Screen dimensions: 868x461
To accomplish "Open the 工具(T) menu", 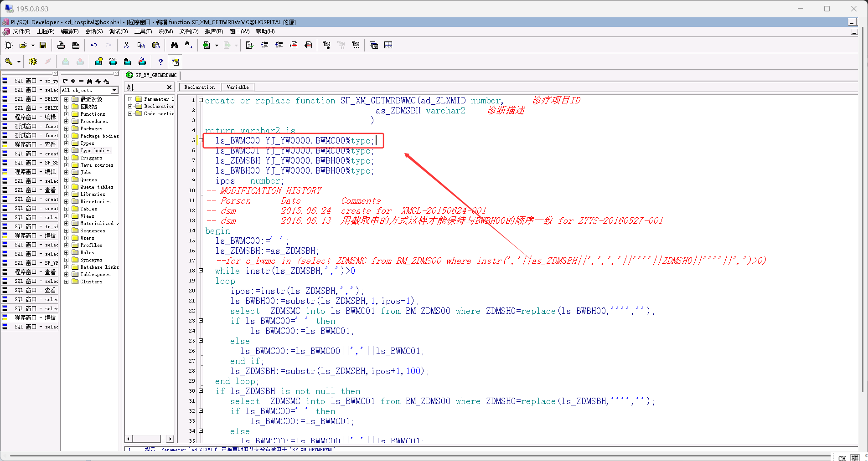I will pyautogui.click(x=143, y=31).
